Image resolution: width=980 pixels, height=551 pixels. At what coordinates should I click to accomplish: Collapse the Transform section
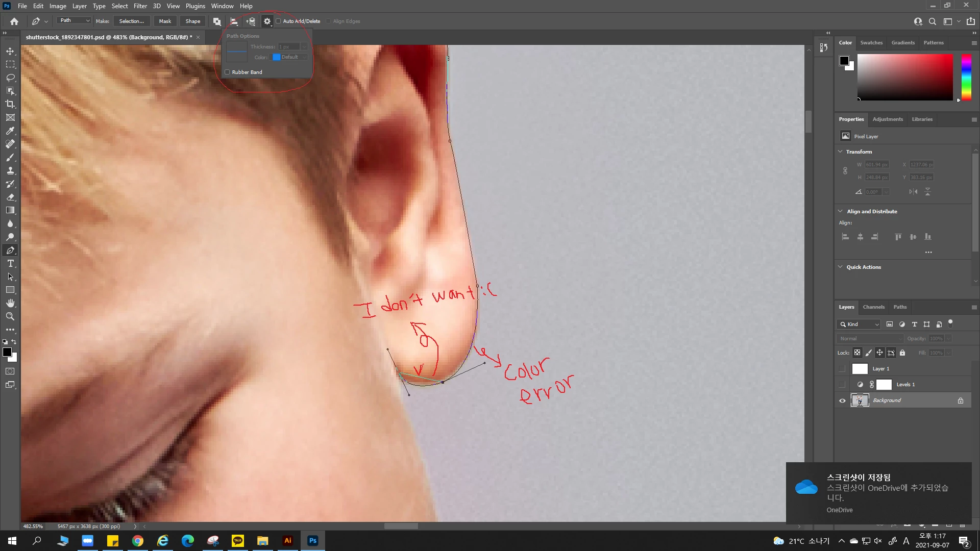841,152
